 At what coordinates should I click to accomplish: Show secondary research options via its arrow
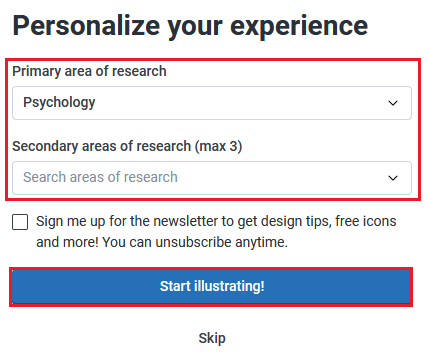393,178
